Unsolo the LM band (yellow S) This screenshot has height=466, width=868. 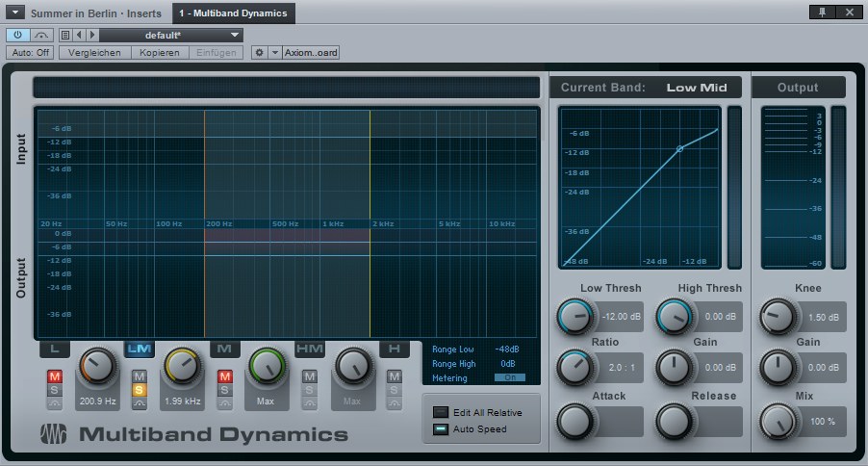pos(139,390)
